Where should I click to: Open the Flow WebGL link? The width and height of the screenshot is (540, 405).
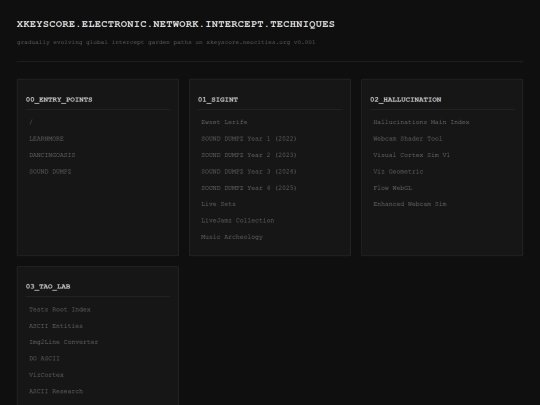pyautogui.click(x=393, y=188)
